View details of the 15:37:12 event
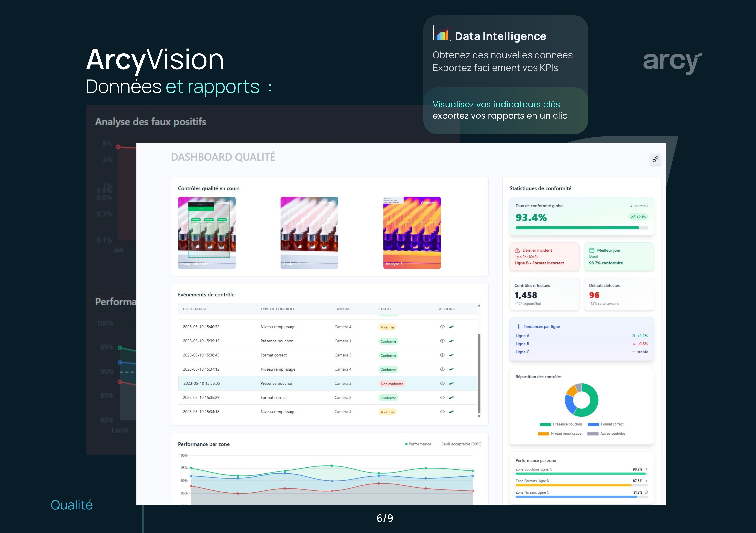Image resolution: width=756 pixels, height=533 pixels. coord(442,369)
